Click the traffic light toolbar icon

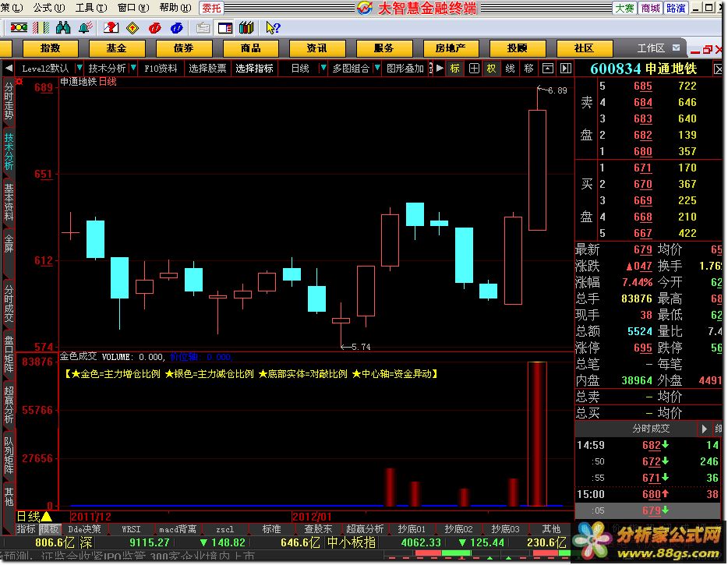click(19, 28)
